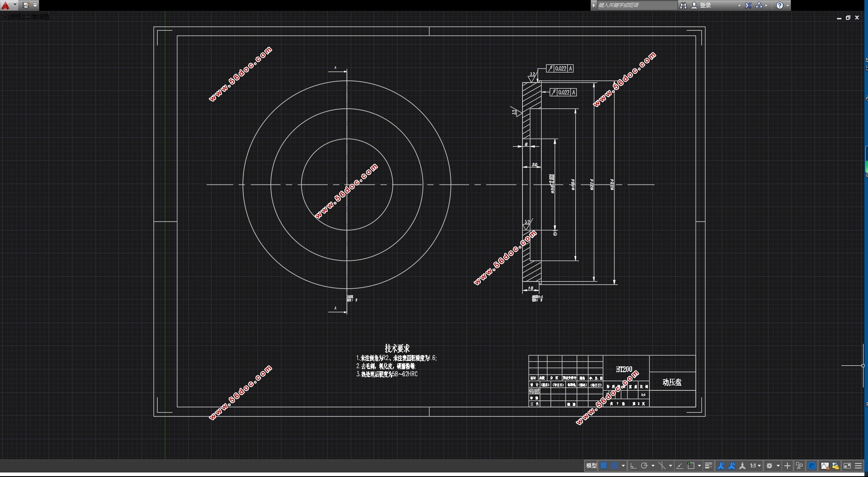Click the isolate objects icon

click(800, 466)
